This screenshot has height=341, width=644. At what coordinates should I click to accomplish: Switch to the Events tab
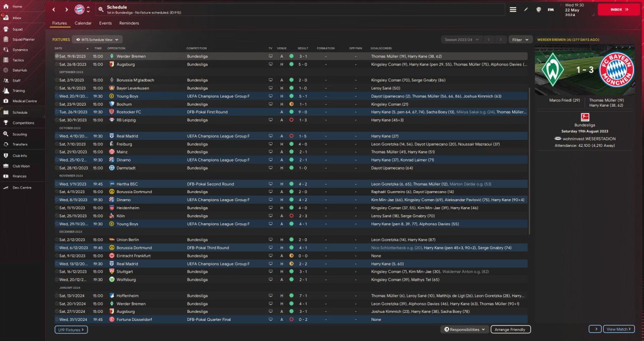click(105, 23)
